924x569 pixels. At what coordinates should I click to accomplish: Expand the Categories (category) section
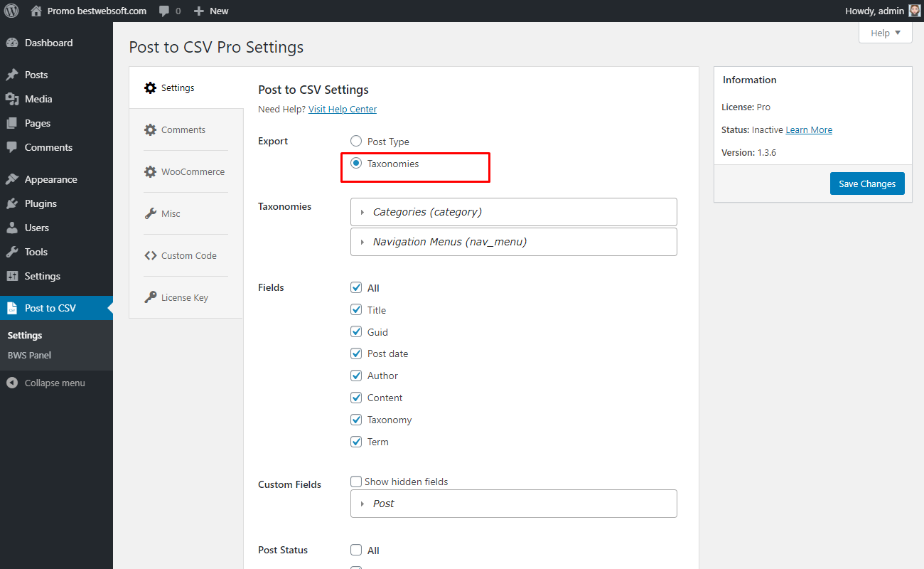pos(513,212)
